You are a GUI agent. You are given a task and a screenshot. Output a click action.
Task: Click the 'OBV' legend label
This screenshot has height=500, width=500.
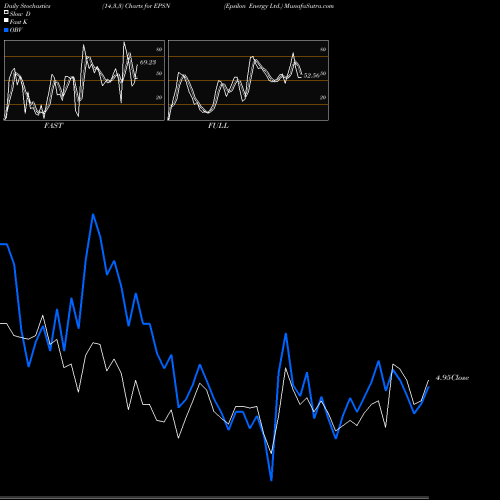coord(16,30)
